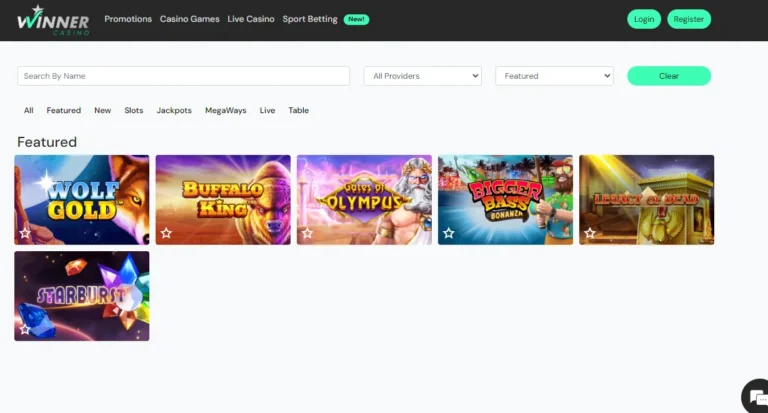This screenshot has height=413, width=768.
Task: Star the Gates of Olympus game
Action: click(x=307, y=233)
